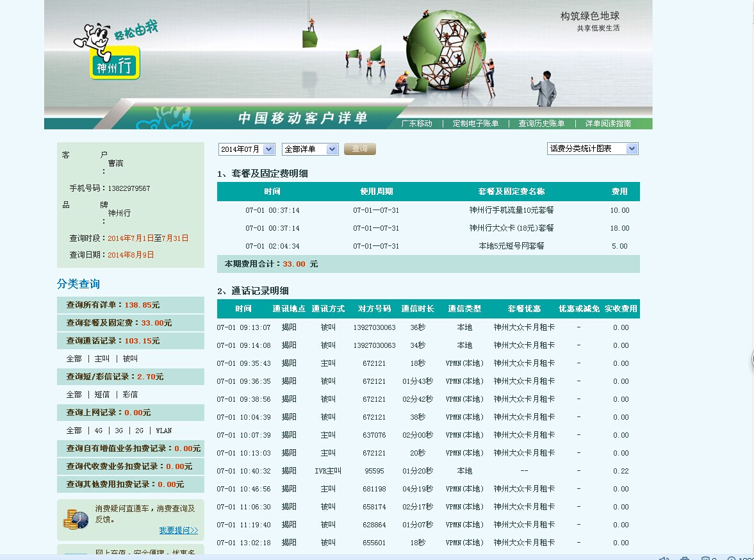Click the 0.22 fee value
The height and width of the screenshot is (560, 754).
point(621,471)
